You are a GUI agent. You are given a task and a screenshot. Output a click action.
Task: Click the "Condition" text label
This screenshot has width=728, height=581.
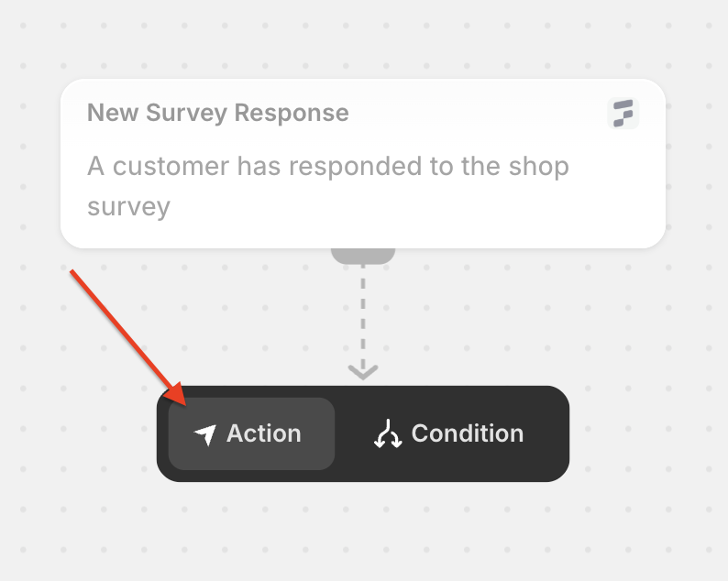(468, 433)
